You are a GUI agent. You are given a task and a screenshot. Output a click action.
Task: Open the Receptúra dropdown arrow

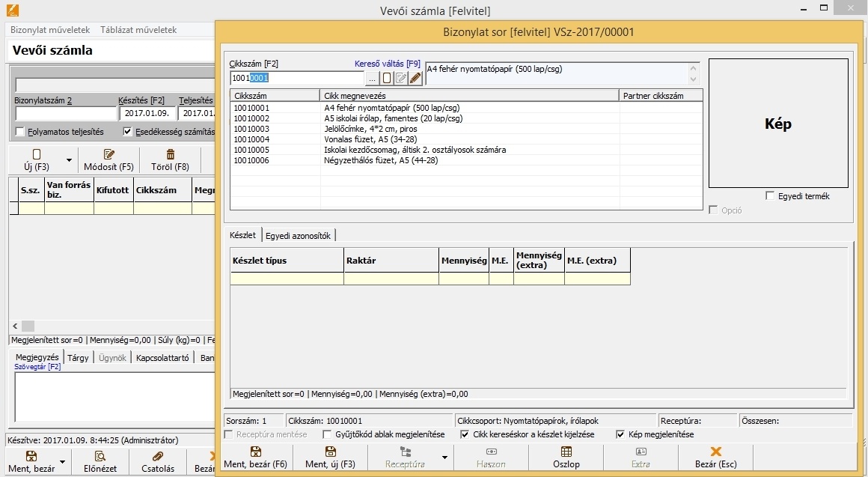click(x=445, y=458)
